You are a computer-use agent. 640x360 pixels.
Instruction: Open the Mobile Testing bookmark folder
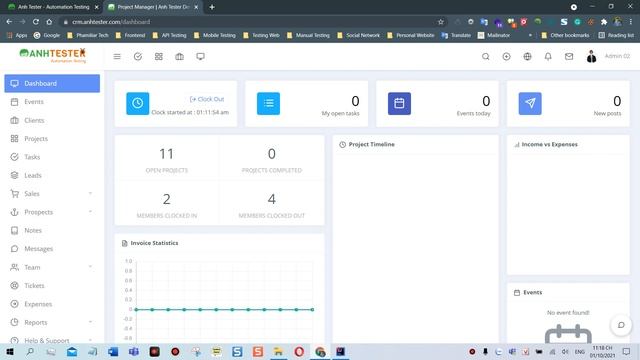point(215,36)
